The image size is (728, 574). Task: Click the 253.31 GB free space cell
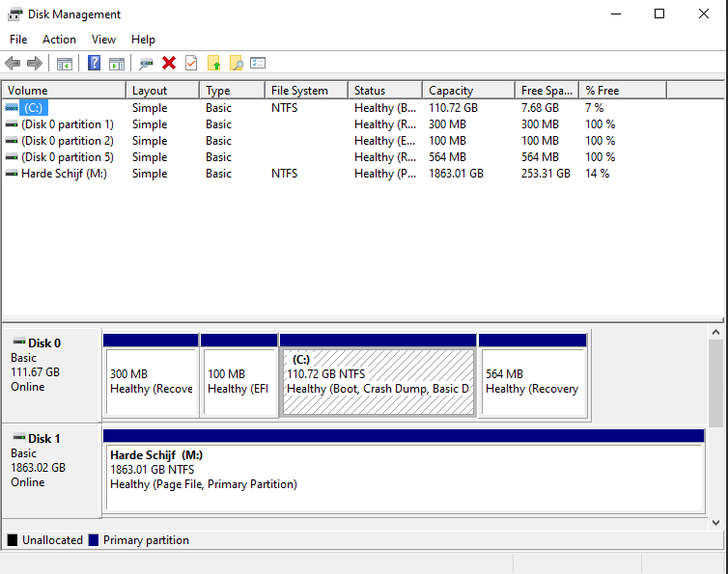[546, 174]
